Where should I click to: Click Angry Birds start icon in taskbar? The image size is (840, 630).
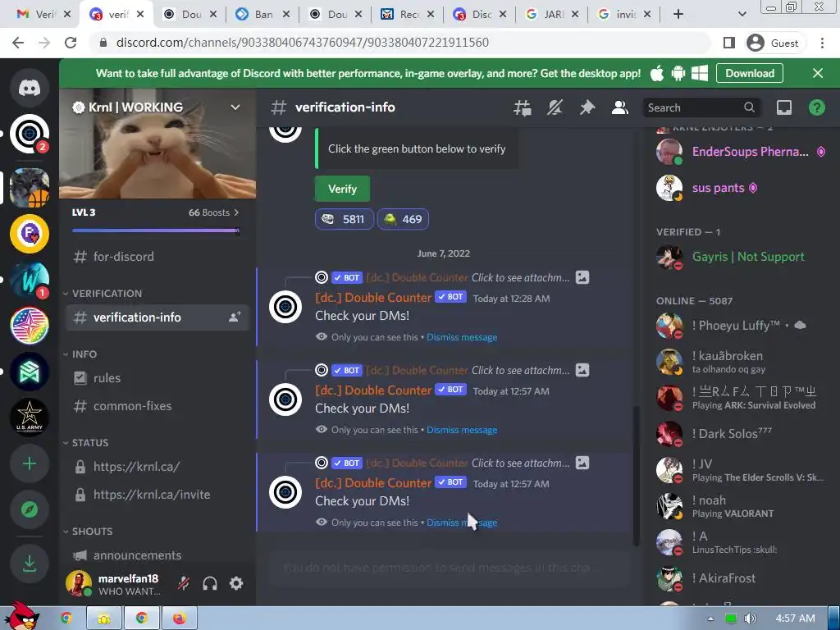coord(21,616)
